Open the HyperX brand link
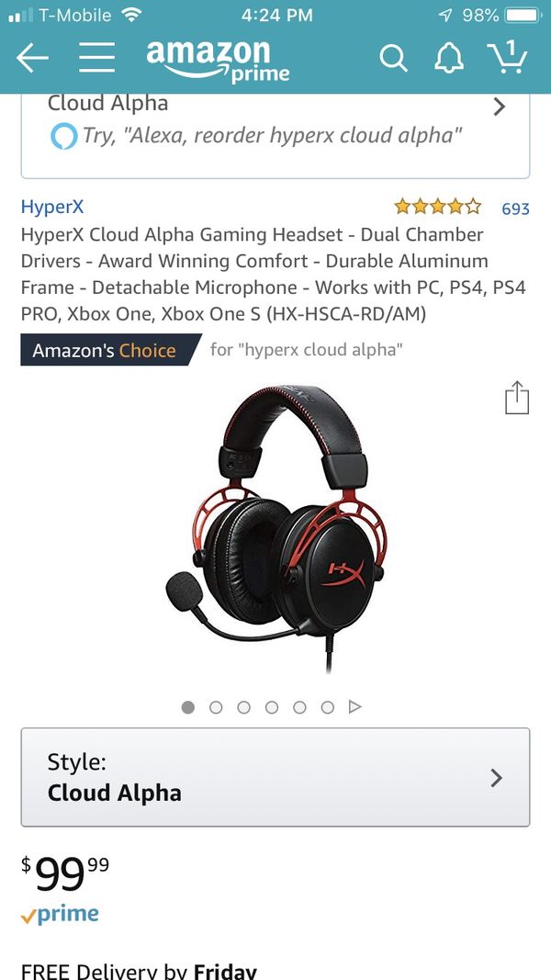The width and height of the screenshot is (551, 980). (x=51, y=207)
